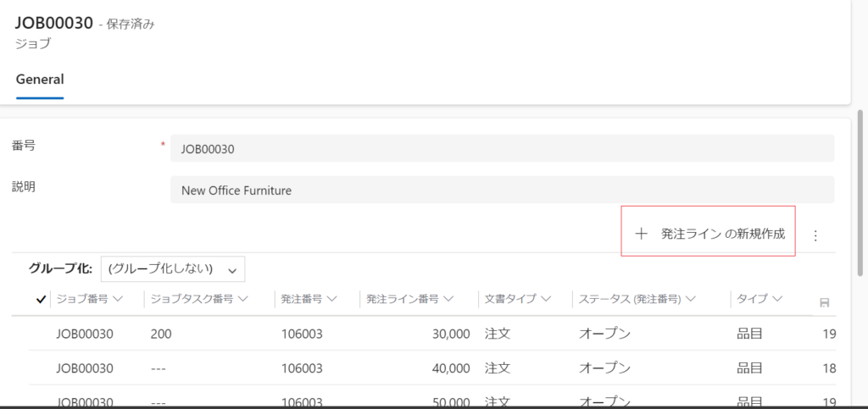
Task: Click the オープン status cell in the first row
Action: tap(604, 334)
